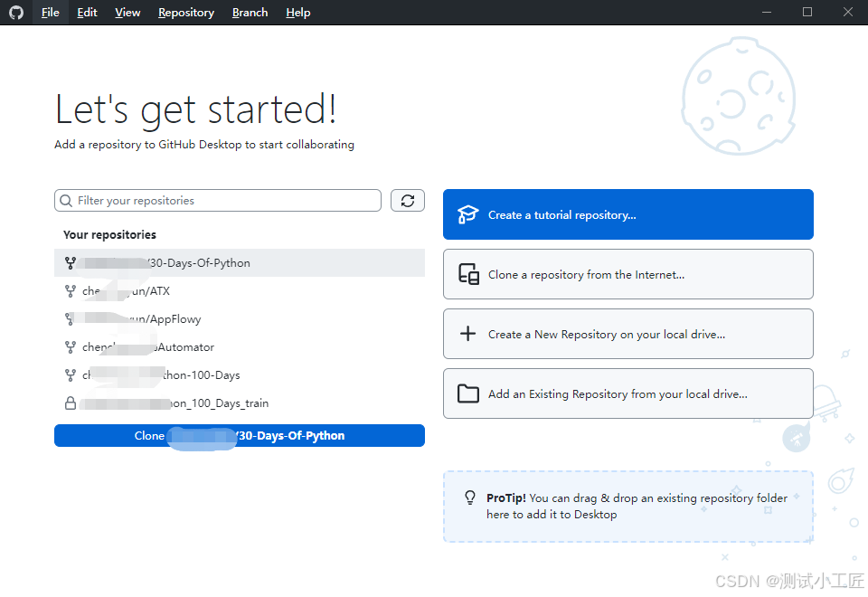The width and height of the screenshot is (868, 597).
Task: Add an Existing Repository from local drive
Action: click(x=627, y=393)
